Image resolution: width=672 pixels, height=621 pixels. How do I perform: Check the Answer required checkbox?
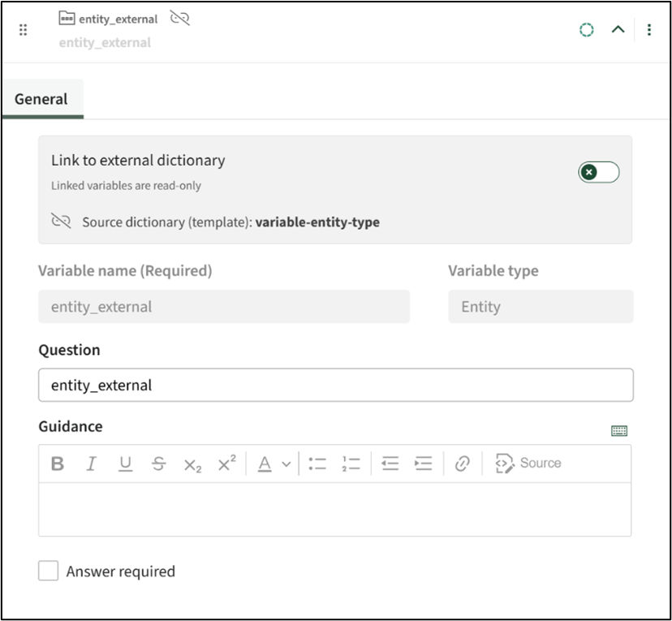pyautogui.click(x=49, y=571)
